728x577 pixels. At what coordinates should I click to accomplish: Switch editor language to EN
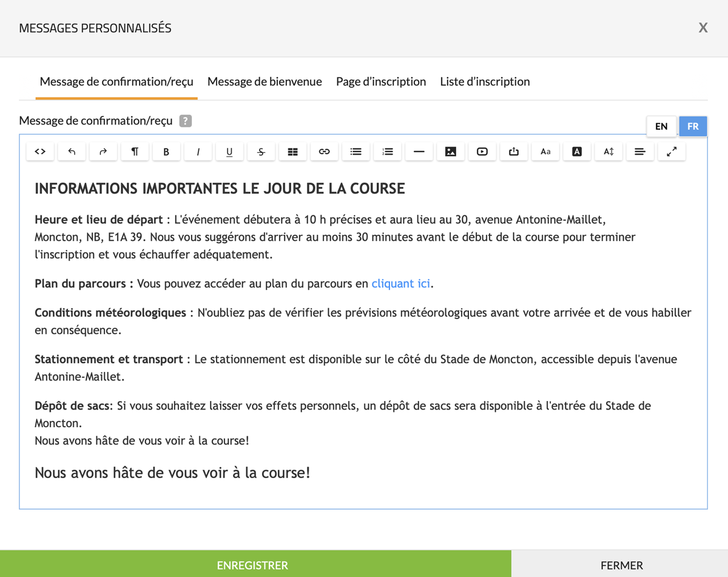click(x=661, y=126)
